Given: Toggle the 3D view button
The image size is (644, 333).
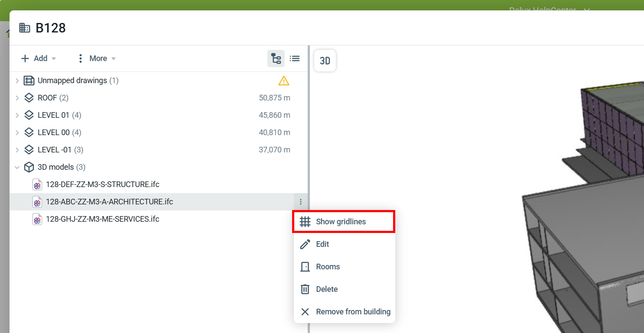Looking at the screenshot, I should click(x=325, y=61).
